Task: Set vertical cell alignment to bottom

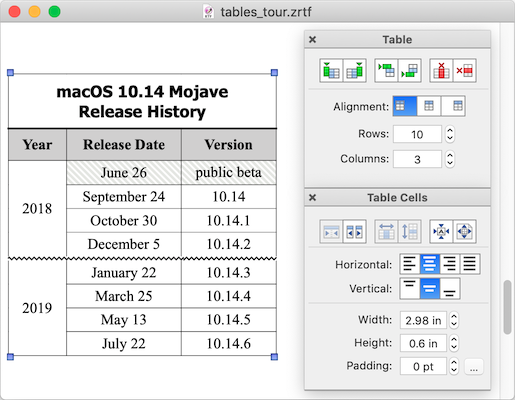Action: click(450, 289)
